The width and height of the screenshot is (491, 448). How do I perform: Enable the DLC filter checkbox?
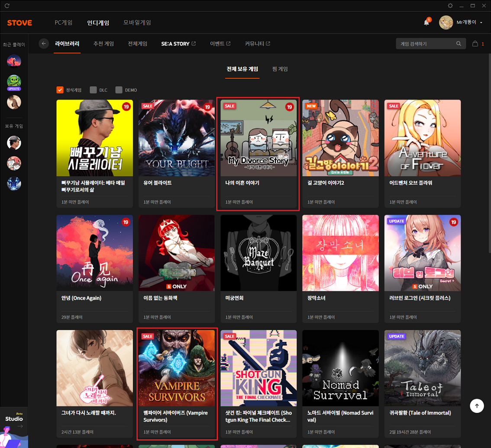click(93, 90)
